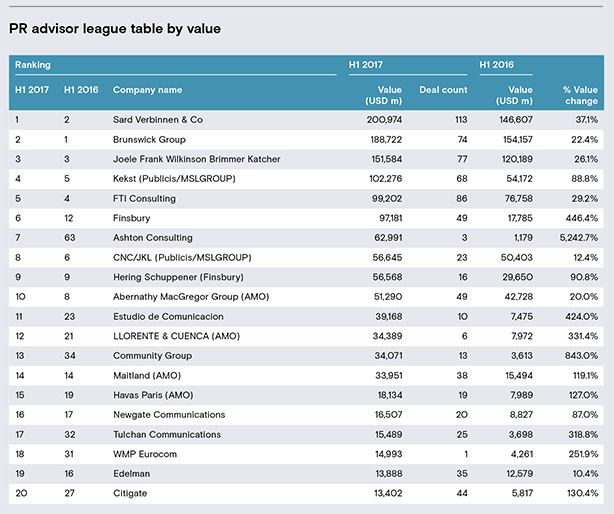
Task: Click the % Value change column header
Action: click(580, 95)
